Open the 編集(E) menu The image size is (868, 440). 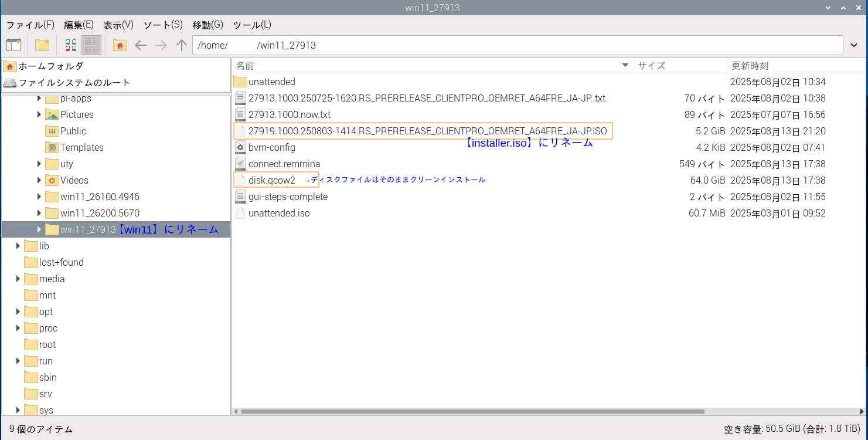click(x=79, y=25)
